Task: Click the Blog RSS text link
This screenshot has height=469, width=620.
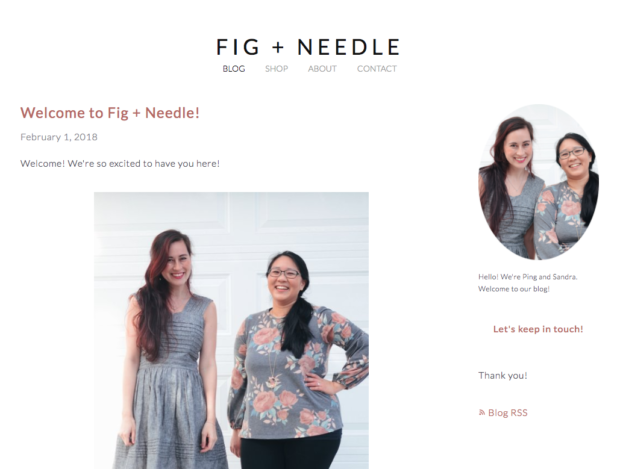Action: [508, 413]
